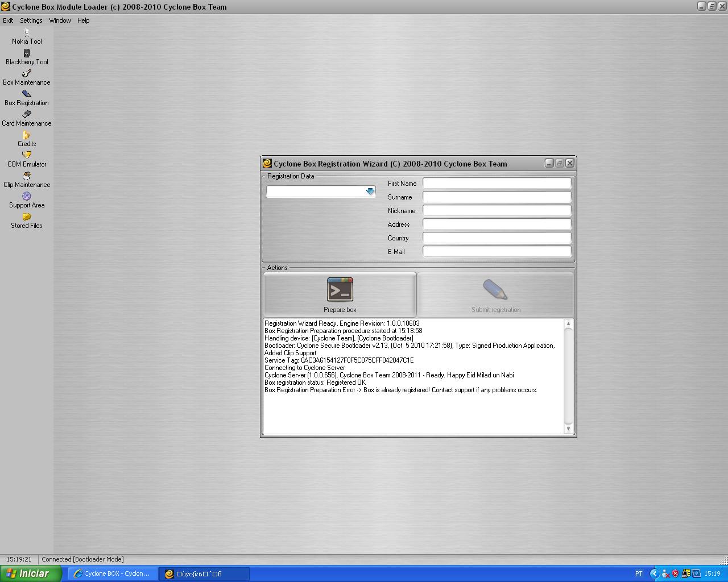
Task: Open Clip Maintenance tool
Action: click(27, 180)
